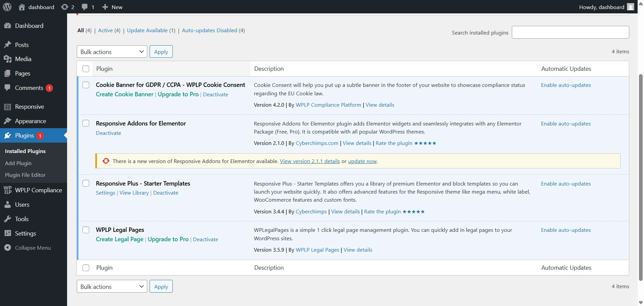Click Upgrade to Pro for WPLP Legal Pages
644x306 pixels.
coord(168,239)
